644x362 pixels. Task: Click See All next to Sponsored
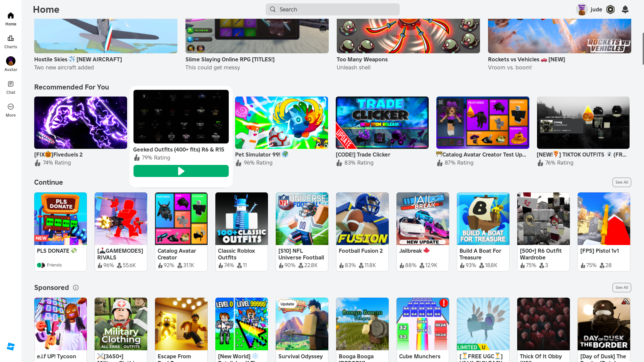(622, 288)
